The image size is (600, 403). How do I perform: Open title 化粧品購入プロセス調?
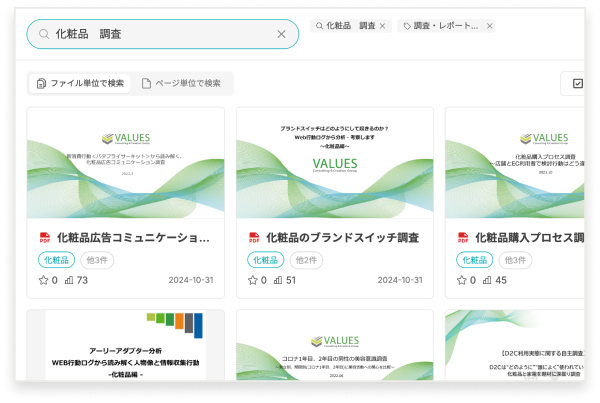click(x=530, y=238)
